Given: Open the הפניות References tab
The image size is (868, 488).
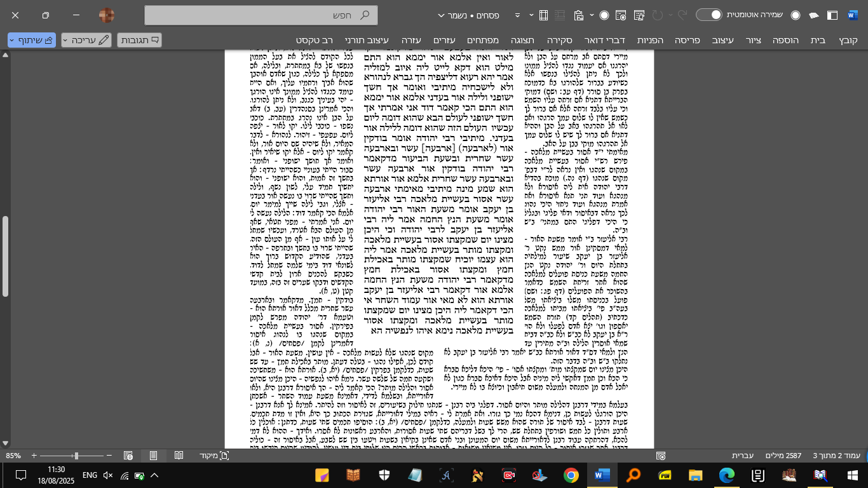Looking at the screenshot, I should 650,40.
